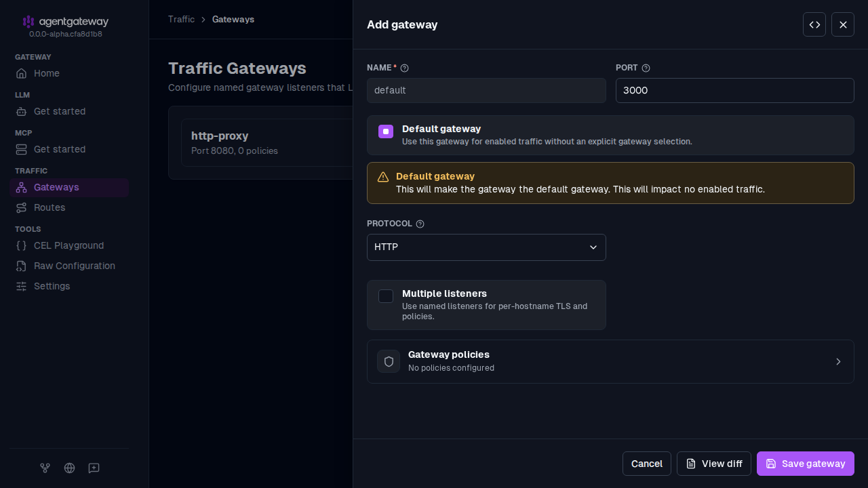
Task: Click the Traffic Gateways heading
Action: point(237,68)
